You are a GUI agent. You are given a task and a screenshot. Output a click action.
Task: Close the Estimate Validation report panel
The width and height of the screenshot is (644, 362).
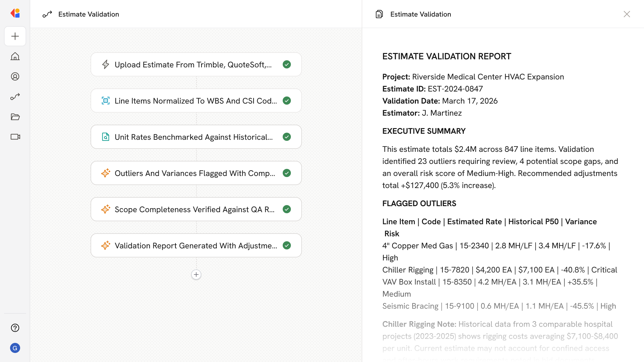627,14
